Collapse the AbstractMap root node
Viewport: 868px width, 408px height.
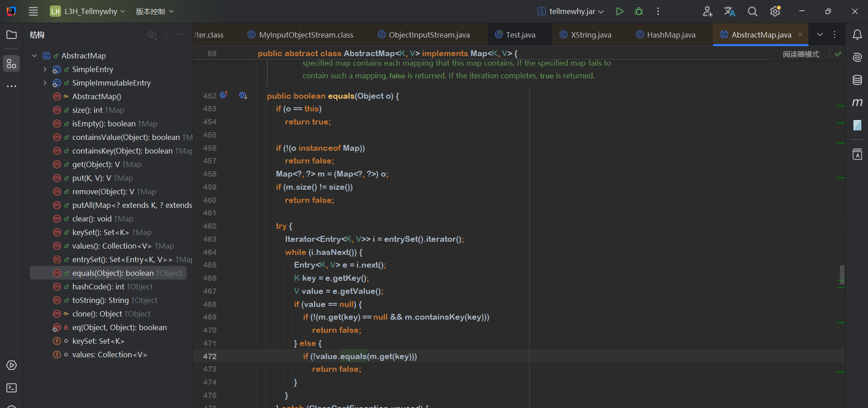pos(34,56)
